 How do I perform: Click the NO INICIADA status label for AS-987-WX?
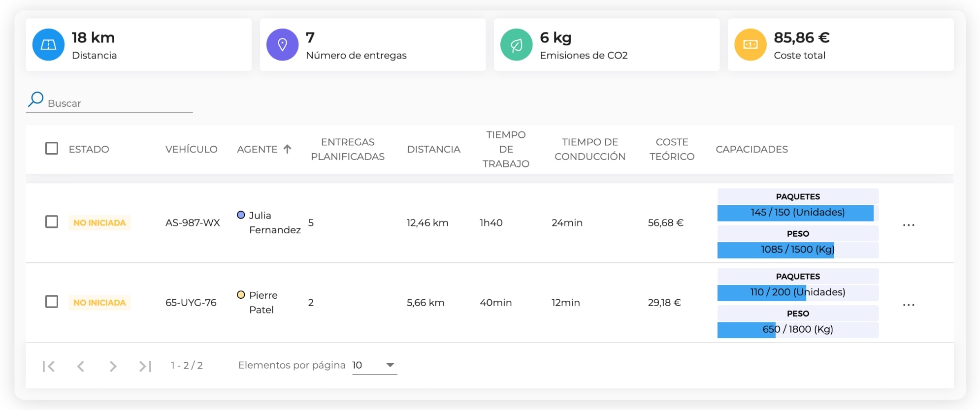tap(99, 222)
